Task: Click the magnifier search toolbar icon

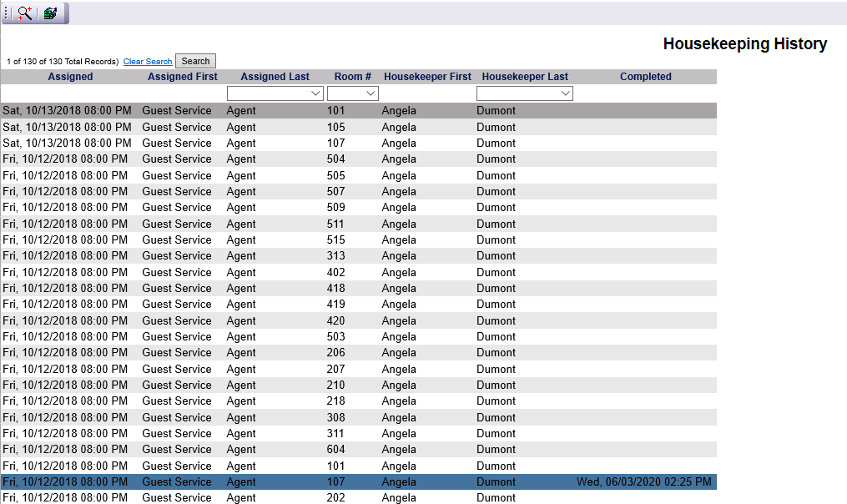Action: tap(24, 13)
